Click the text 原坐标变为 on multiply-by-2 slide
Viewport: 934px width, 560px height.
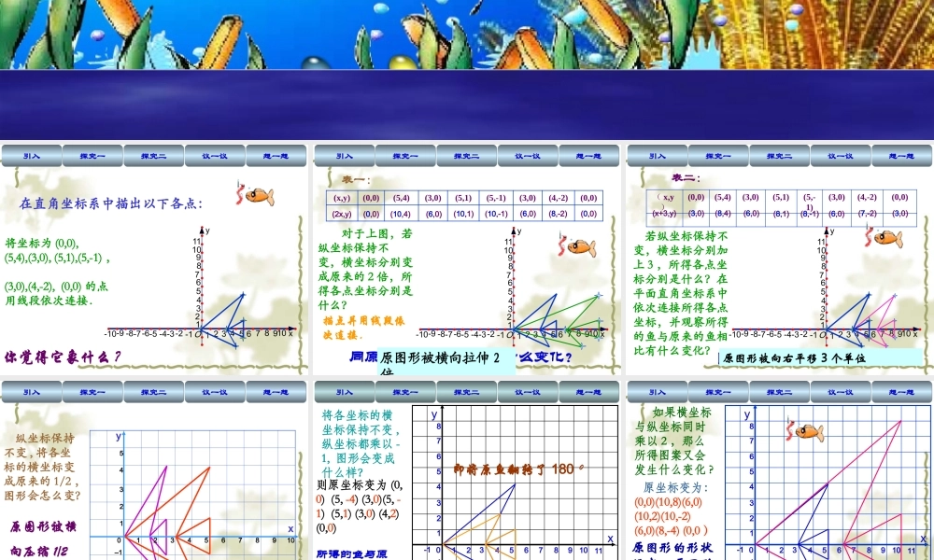point(676,487)
